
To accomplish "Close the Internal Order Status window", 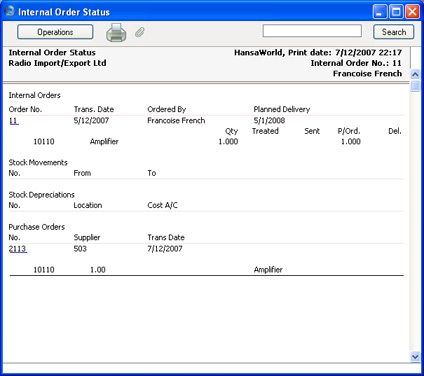I will coord(412,12).
